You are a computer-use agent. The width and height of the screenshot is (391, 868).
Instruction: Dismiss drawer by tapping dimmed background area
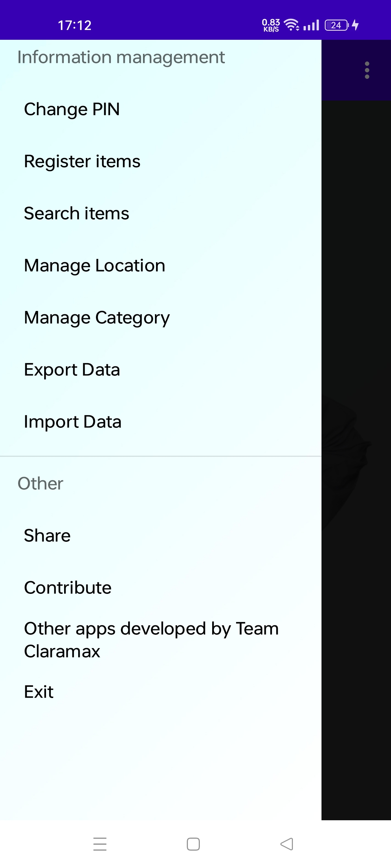[356, 459]
